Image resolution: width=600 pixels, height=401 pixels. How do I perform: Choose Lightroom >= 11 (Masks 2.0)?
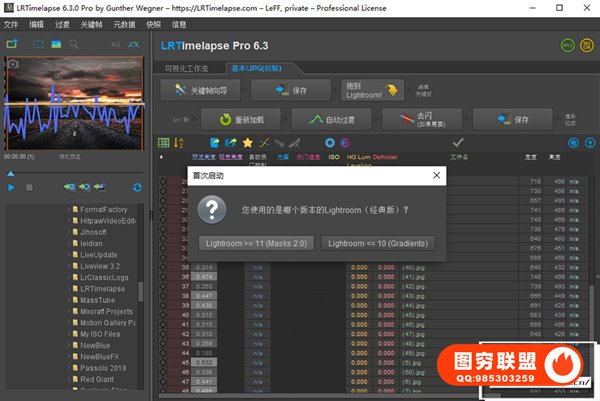(x=257, y=243)
